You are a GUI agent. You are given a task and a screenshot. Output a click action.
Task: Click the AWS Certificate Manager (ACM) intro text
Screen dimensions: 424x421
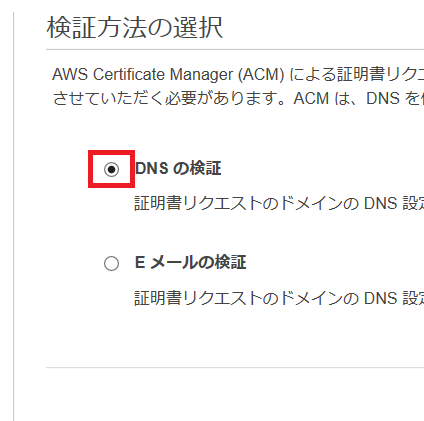(238, 74)
